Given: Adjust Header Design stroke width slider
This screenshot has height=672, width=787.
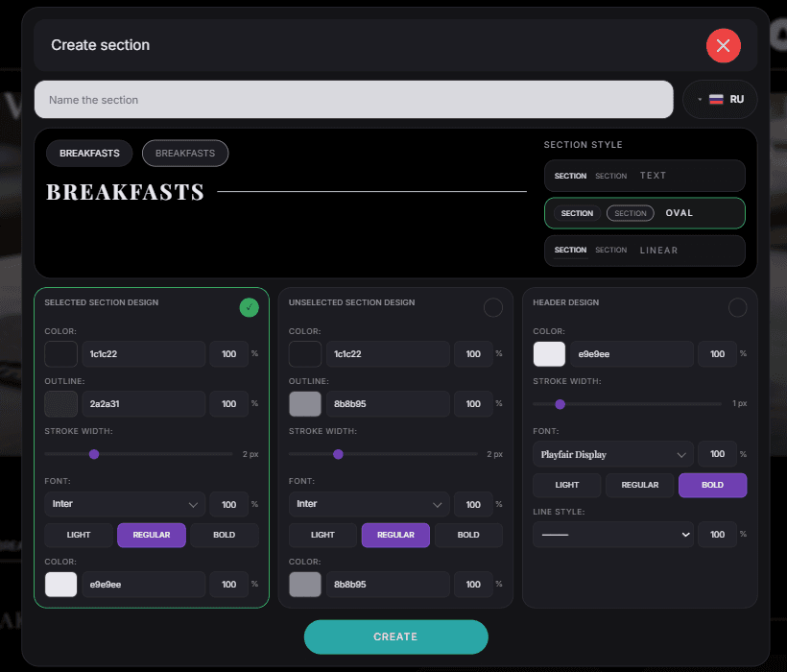Looking at the screenshot, I should (560, 404).
